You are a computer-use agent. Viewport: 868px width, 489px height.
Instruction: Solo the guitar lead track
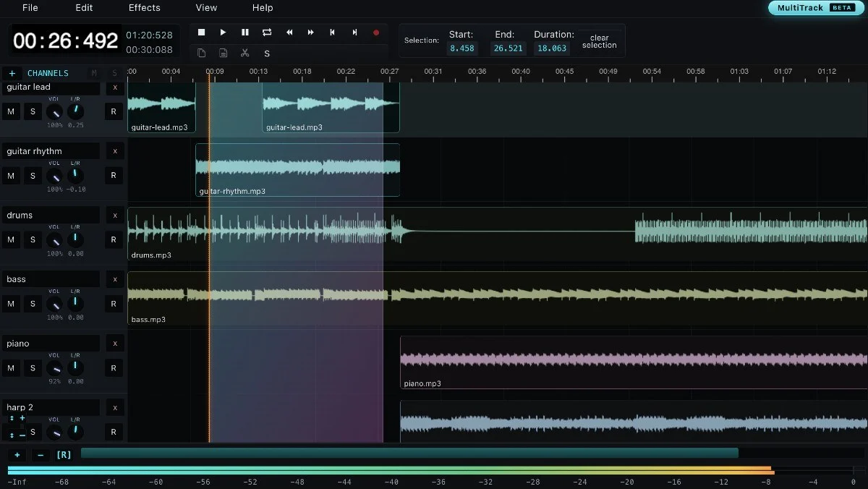point(33,111)
